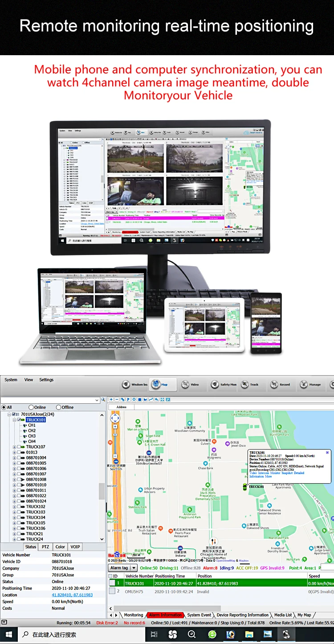Open the System menu

pyautogui.click(x=11, y=380)
